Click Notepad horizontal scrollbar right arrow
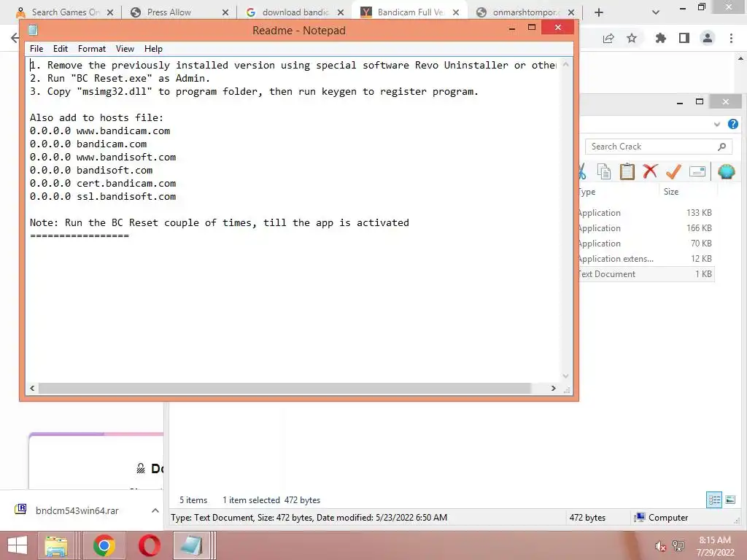The image size is (747, 560). coord(553,388)
